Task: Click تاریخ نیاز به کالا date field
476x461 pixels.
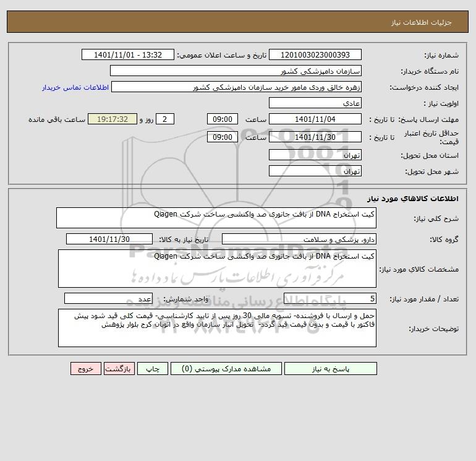Action: click(x=109, y=239)
